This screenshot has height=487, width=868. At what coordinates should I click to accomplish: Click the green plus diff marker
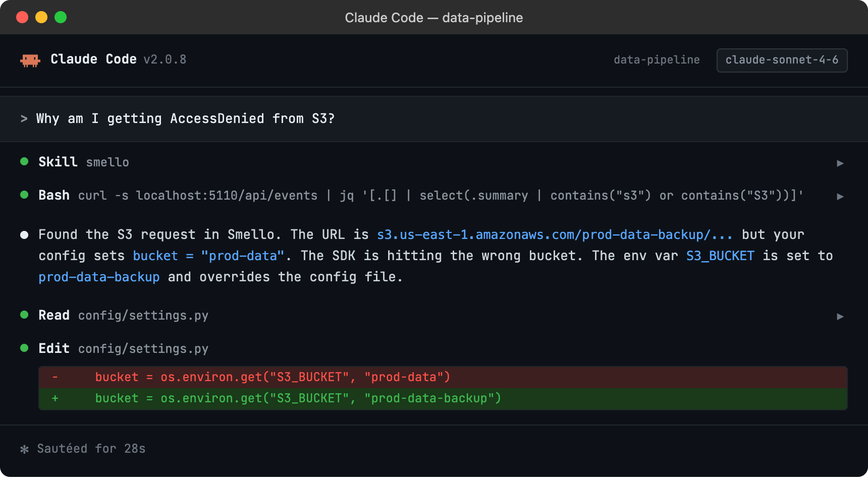[55, 398]
